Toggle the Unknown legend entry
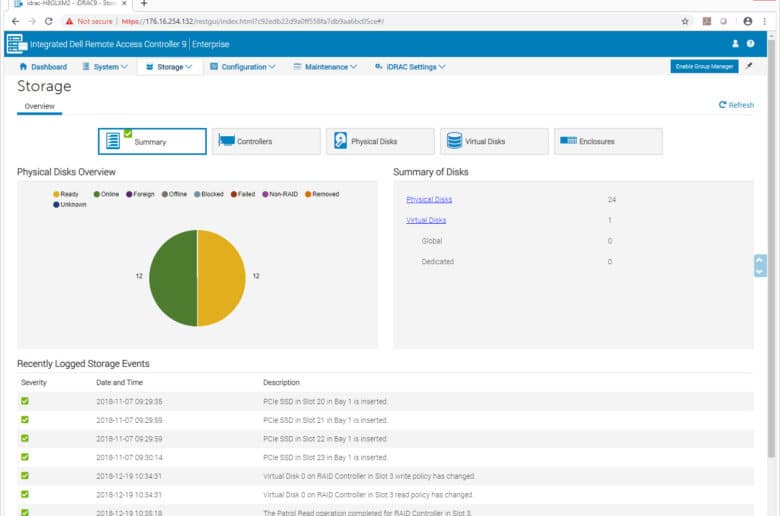Screen dimensions: 780x516 [x=70, y=205]
